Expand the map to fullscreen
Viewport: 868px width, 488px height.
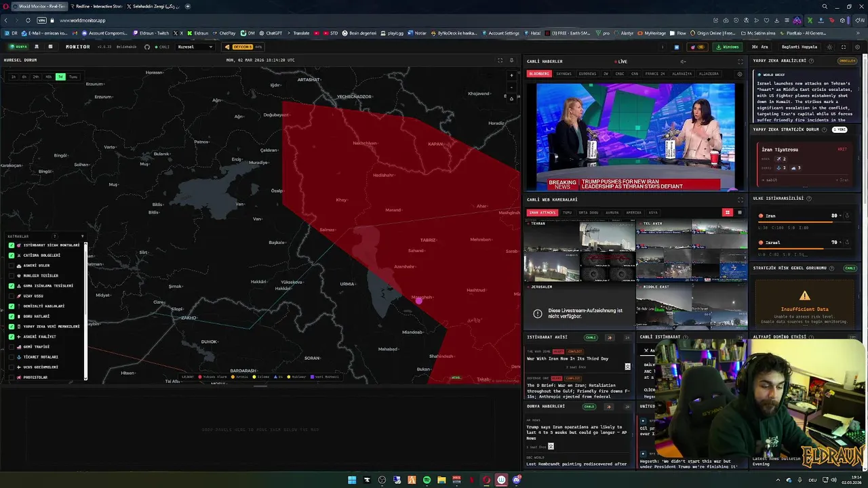point(500,60)
